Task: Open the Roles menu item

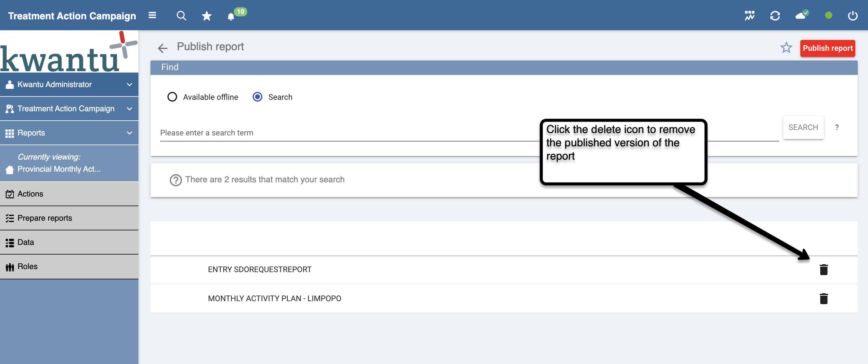Action: 27,267
